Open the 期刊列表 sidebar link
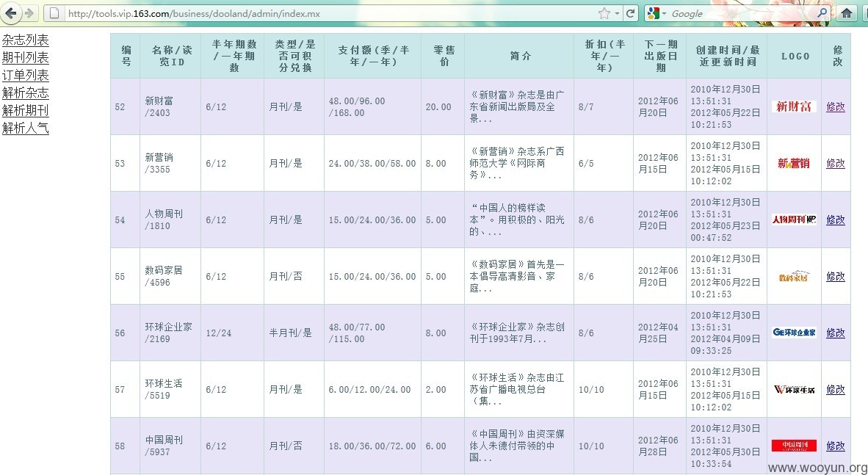This screenshot has height=475, width=868. point(26,57)
